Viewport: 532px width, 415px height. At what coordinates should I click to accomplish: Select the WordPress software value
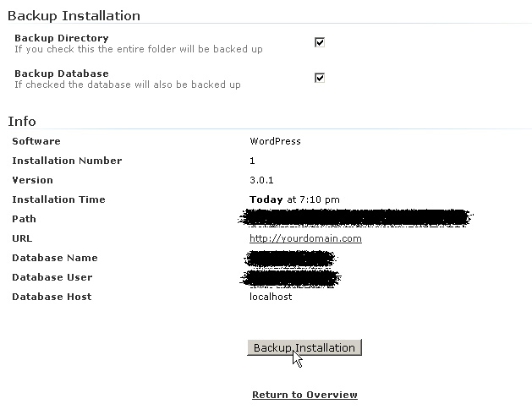pyautogui.click(x=275, y=141)
